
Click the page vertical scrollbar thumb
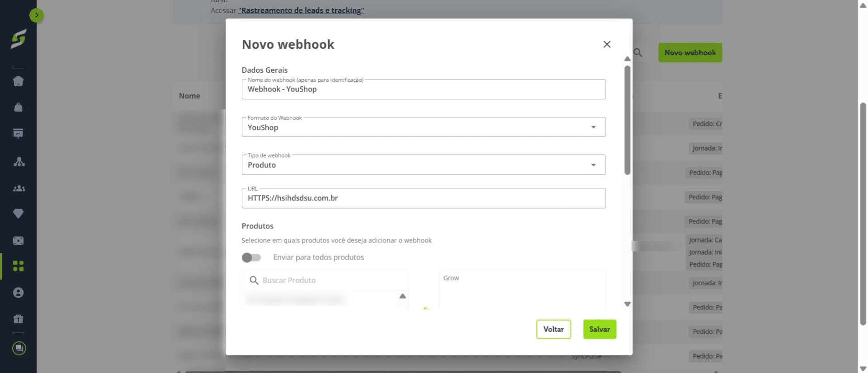(x=863, y=214)
